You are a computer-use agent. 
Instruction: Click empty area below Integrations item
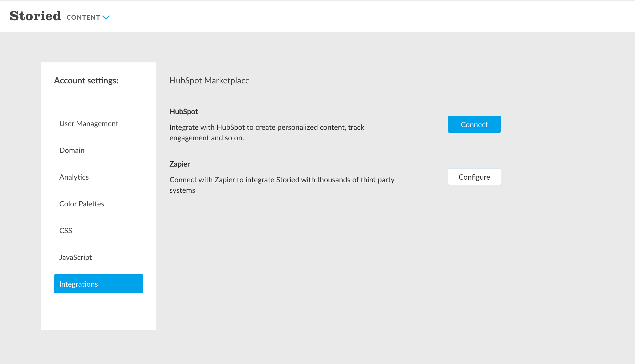click(x=98, y=312)
